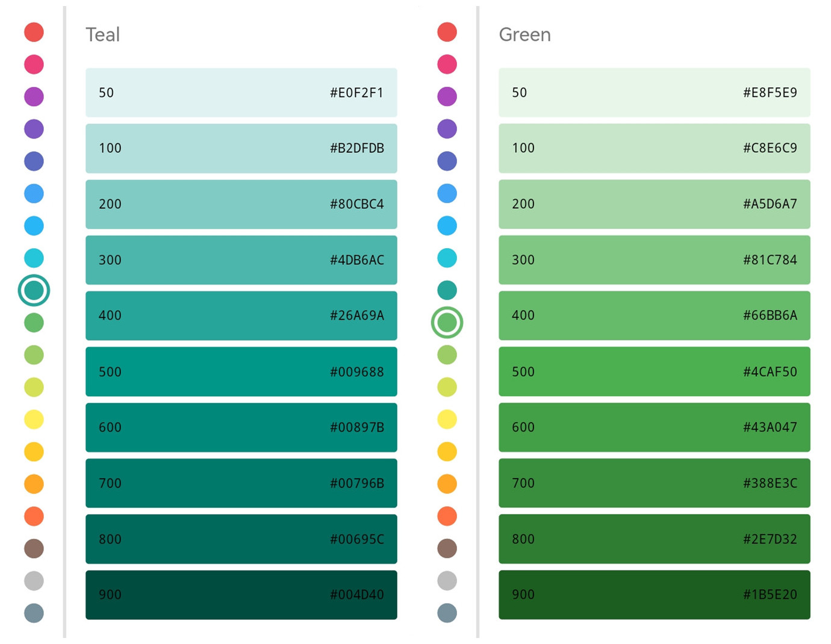Select the red dot in the Teal panel

[x=34, y=32]
